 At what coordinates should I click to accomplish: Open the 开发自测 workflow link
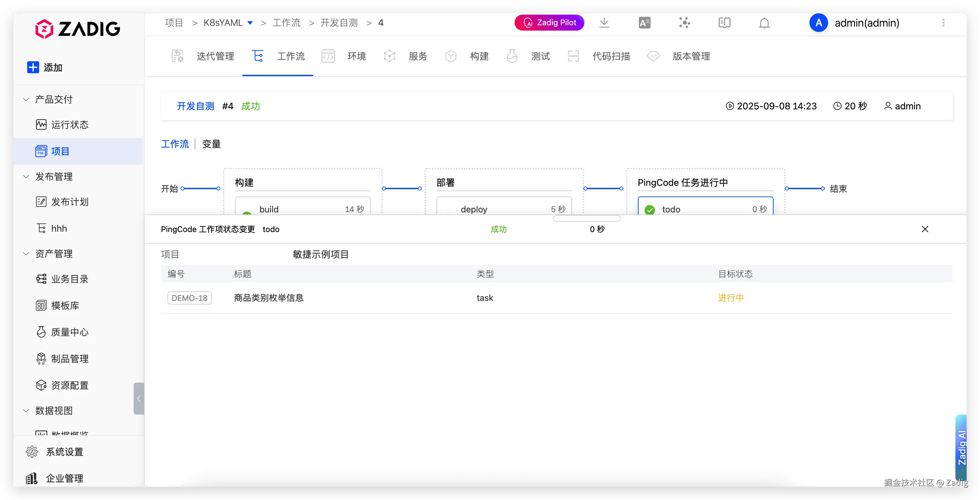195,106
